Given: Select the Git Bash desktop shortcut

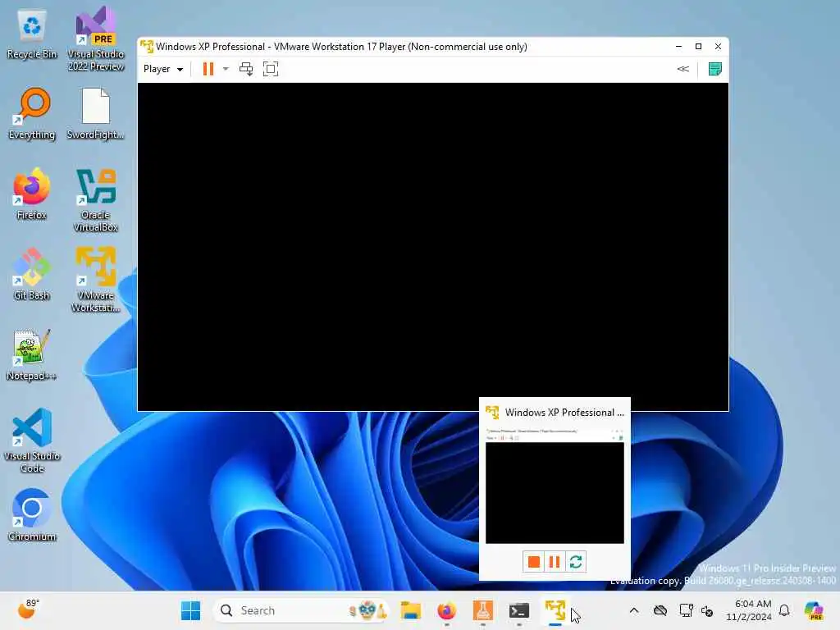Looking at the screenshot, I should tap(32, 274).
